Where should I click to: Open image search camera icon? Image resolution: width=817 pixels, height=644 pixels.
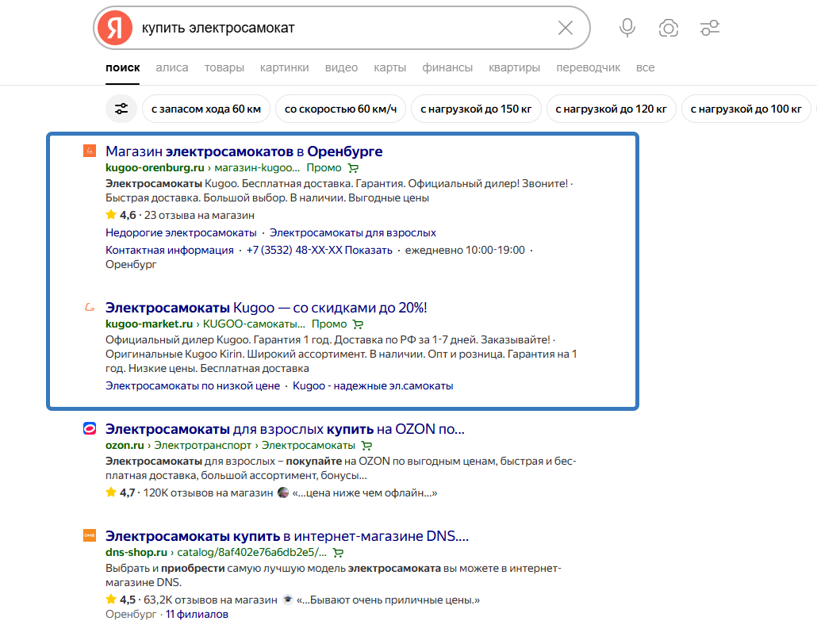669,28
